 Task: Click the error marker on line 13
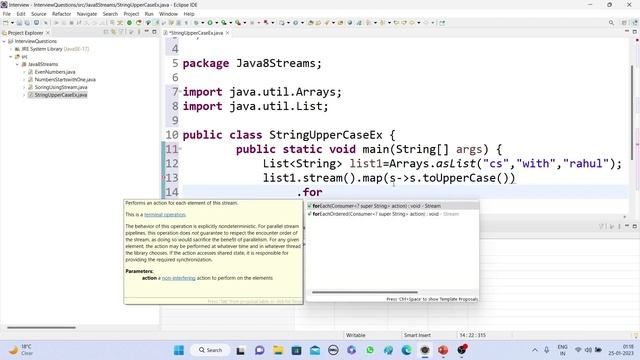(x=164, y=178)
